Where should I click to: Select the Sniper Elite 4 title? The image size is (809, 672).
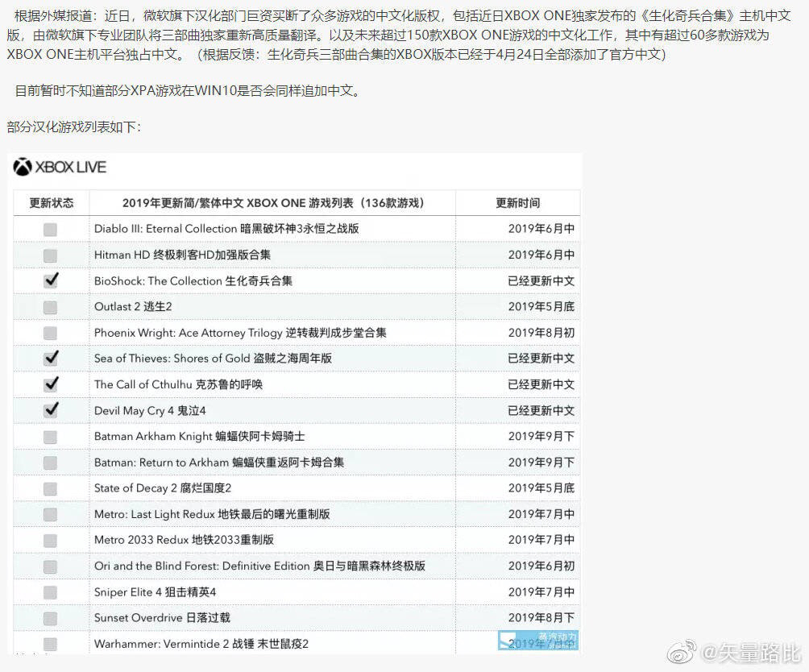pyautogui.click(x=155, y=592)
